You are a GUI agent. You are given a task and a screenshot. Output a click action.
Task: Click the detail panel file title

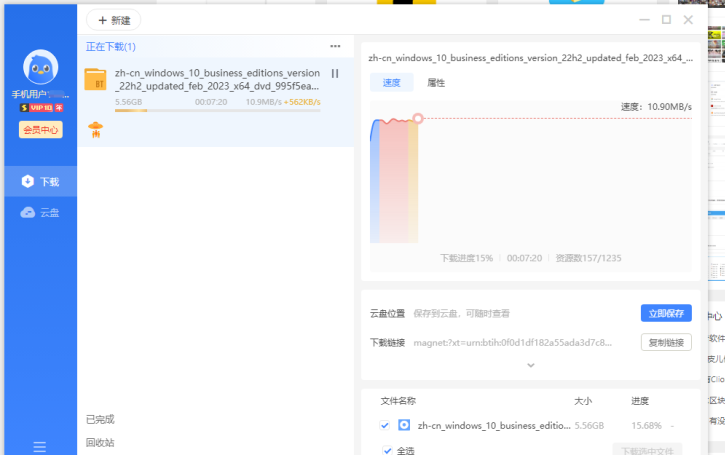tap(530, 58)
